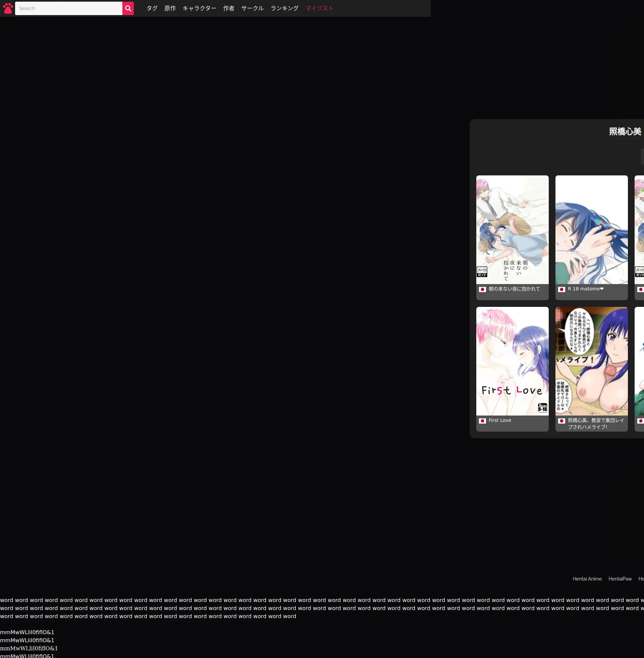Open the 原作 menu item
The image size is (644, 658).
(170, 8)
